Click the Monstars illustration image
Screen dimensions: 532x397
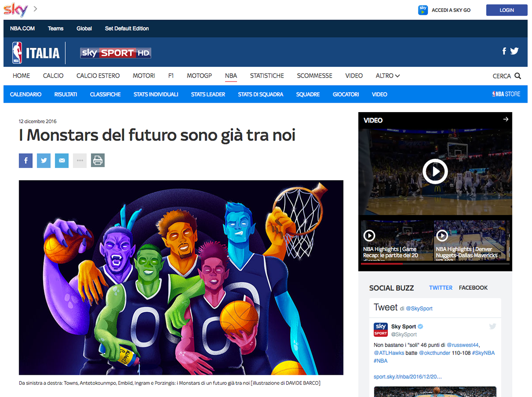coord(181,277)
